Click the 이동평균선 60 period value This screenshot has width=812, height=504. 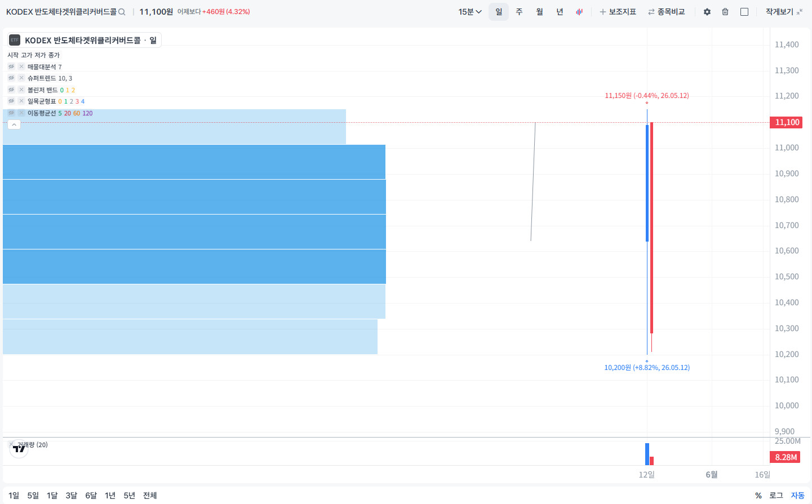[x=77, y=113]
